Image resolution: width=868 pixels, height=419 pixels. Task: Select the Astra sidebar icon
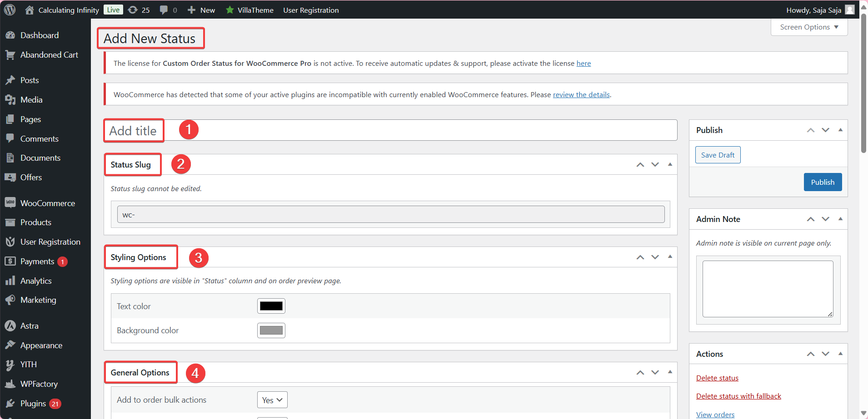pyautogui.click(x=10, y=325)
